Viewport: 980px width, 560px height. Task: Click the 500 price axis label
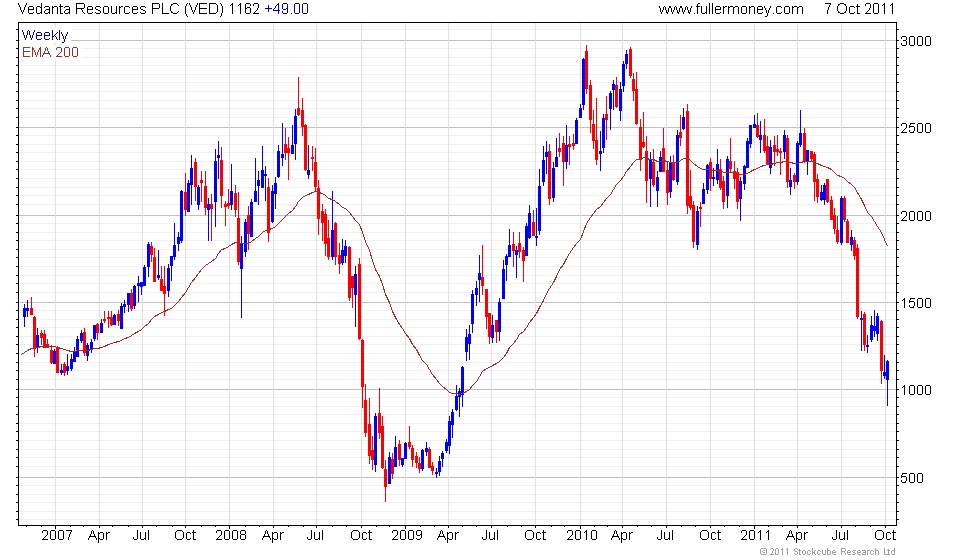pyautogui.click(x=912, y=478)
